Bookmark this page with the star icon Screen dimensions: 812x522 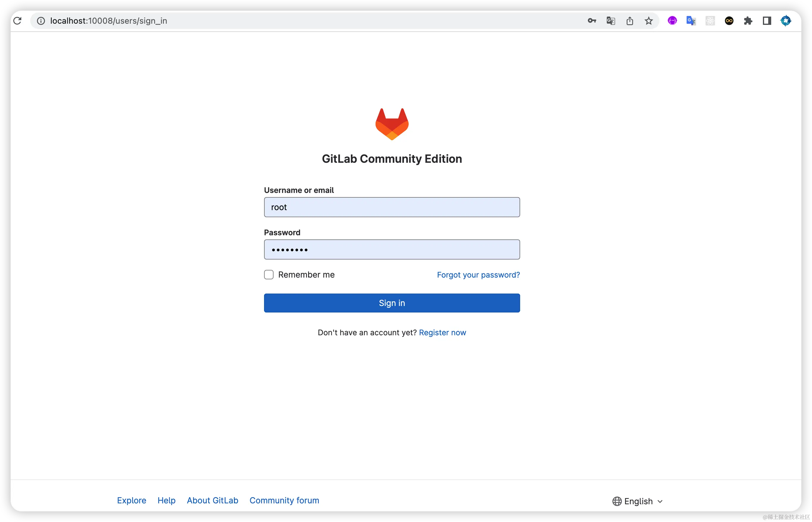(648, 21)
